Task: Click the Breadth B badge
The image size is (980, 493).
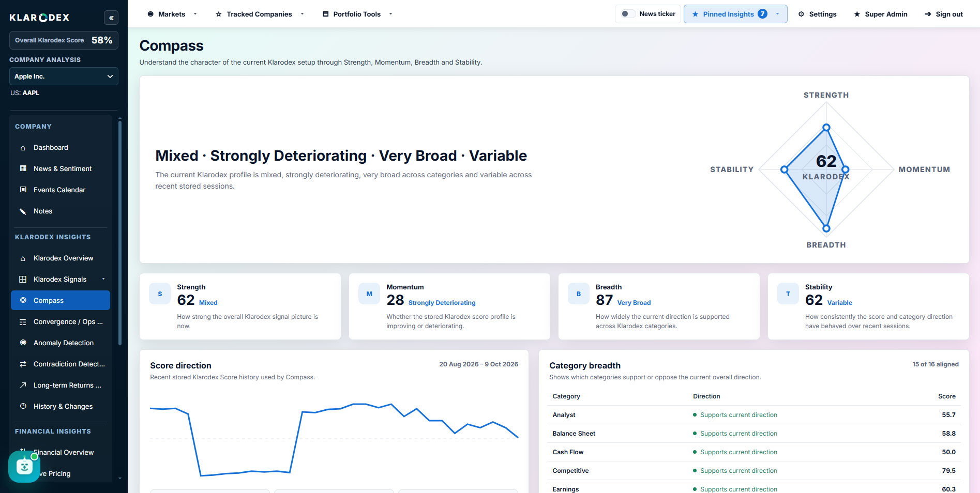Action: click(579, 294)
